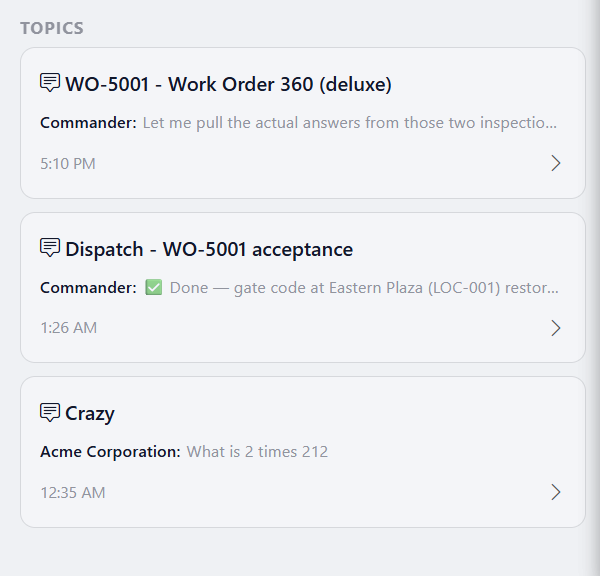
Task: Click the chat icon beside Crazy topic
Action: tap(50, 412)
